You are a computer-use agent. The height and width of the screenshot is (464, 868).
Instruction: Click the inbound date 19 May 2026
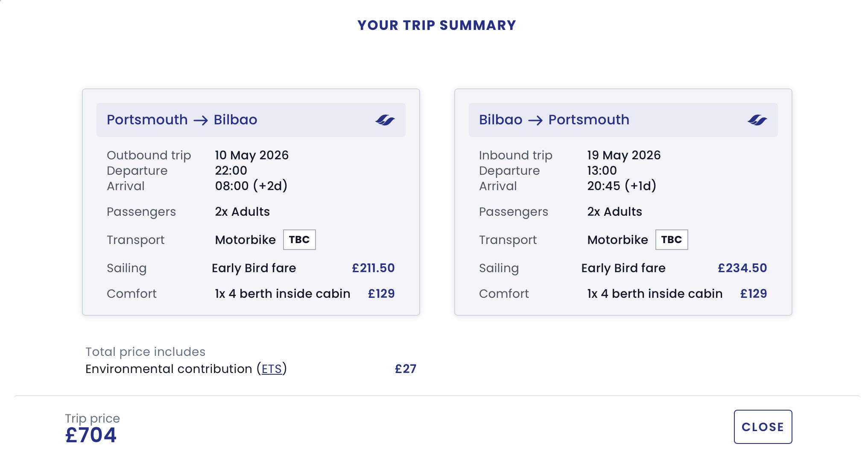(624, 155)
